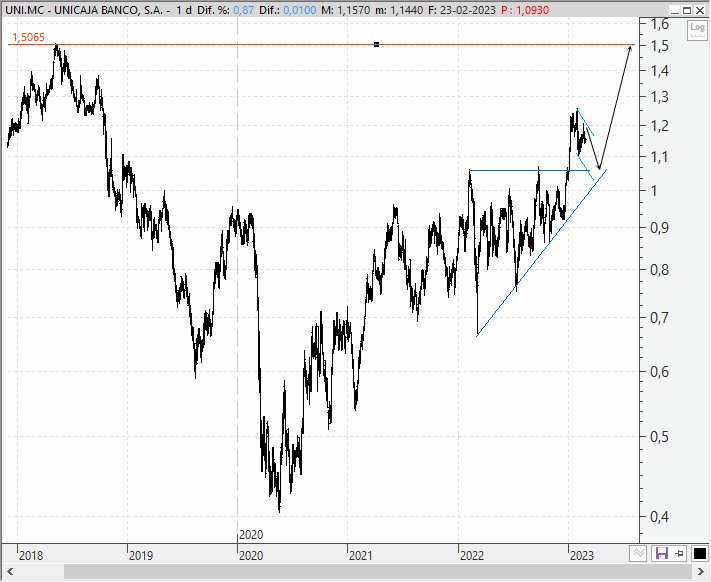This screenshot has width=711, height=582.
Task: Click the 0,5 price axis label
Action: click(660, 436)
